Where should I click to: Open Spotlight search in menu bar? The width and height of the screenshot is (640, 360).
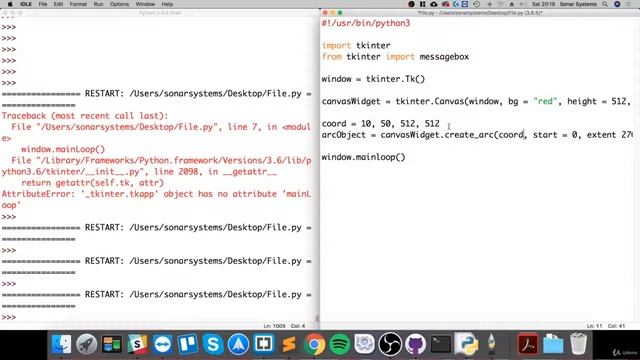605,4
